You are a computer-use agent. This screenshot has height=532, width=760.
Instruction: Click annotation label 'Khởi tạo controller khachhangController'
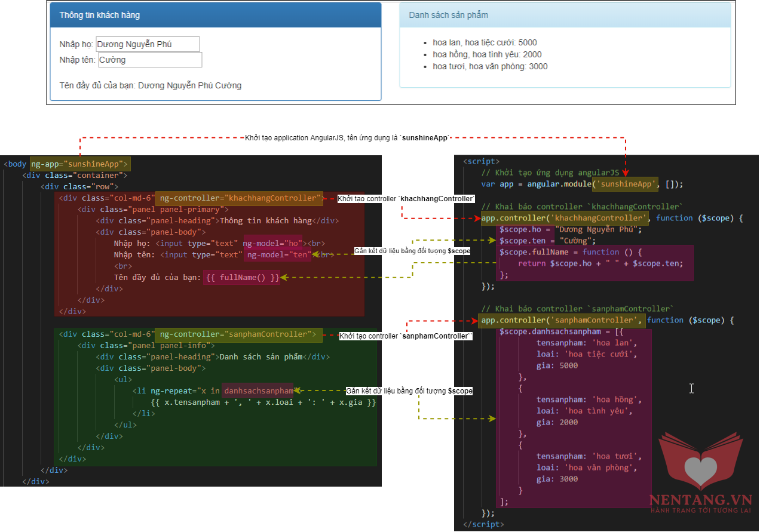(406, 198)
